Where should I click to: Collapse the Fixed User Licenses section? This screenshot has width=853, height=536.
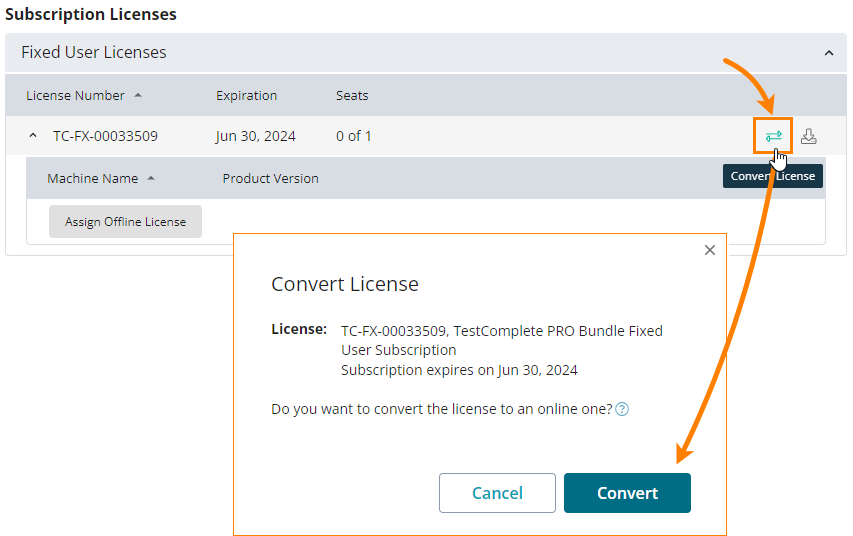point(829,53)
